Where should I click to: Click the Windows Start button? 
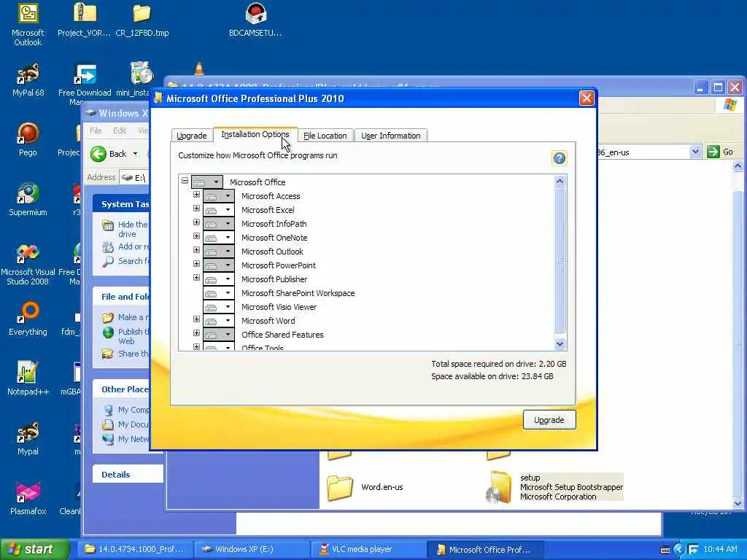pos(34,550)
